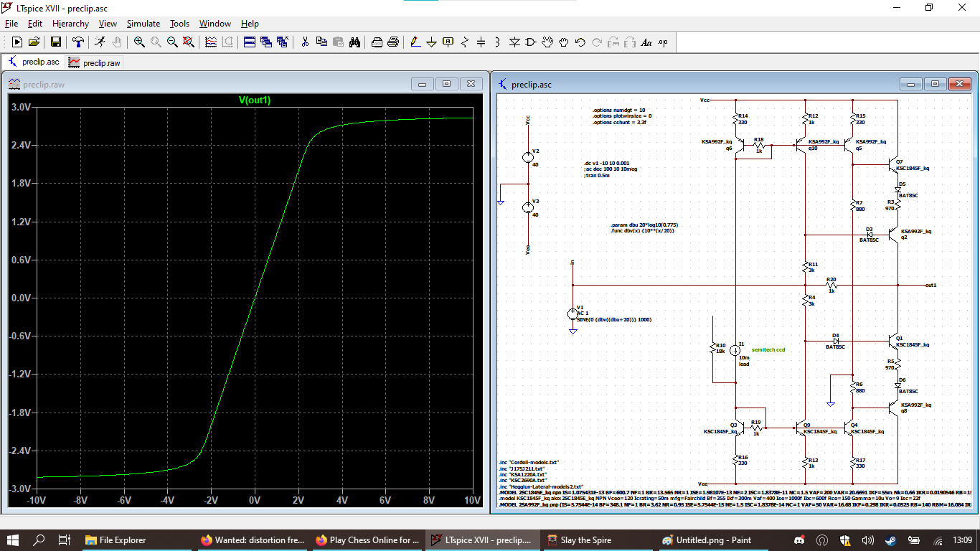Click the Zoom In magnifier icon
This screenshot has height=551, width=980.
pos(139,42)
